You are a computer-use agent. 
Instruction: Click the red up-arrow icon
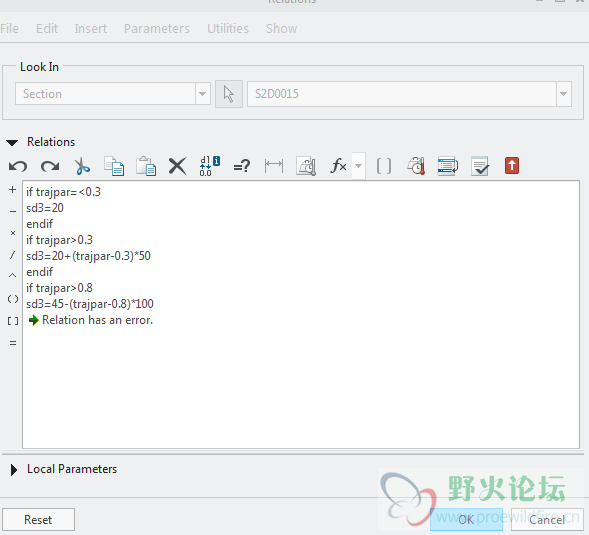pyautogui.click(x=512, y=166)
